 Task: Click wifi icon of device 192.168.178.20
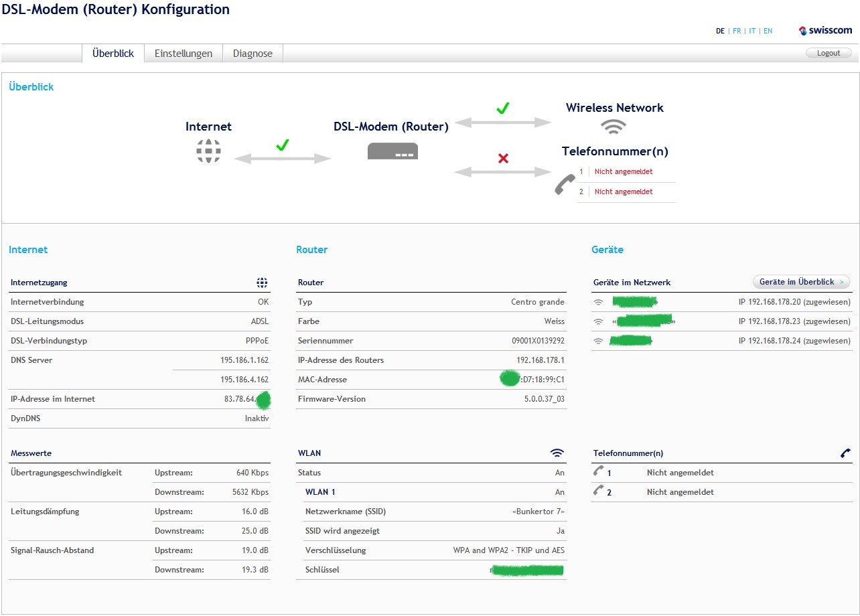tap(598, 303)
